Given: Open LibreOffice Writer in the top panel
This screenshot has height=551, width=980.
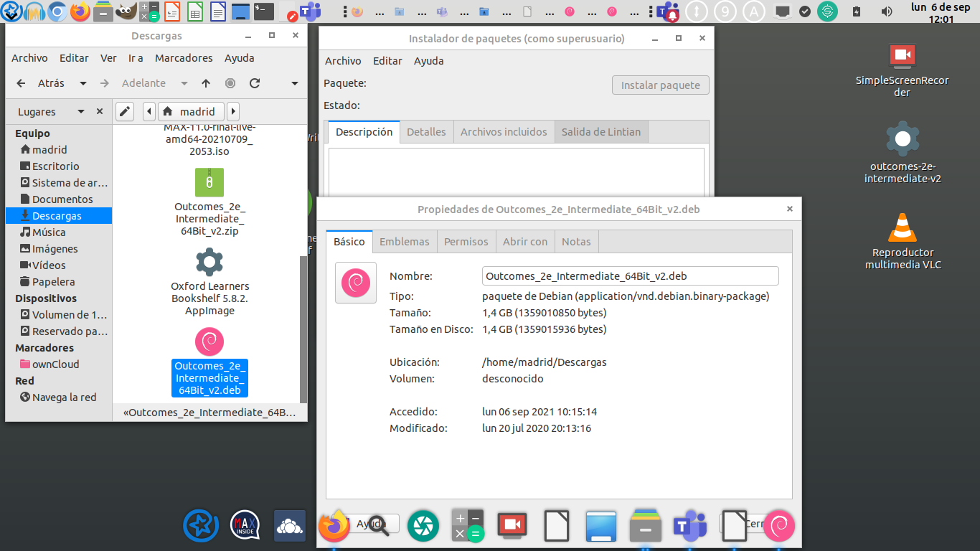Looking at the screenshot, I should coord(218,11).
